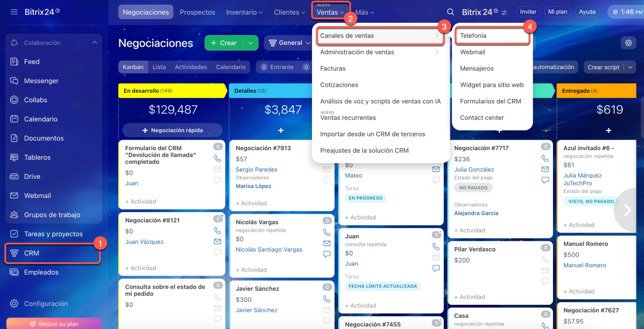Click phone icon on Javier Sánchez card

[x=327, y=299]
